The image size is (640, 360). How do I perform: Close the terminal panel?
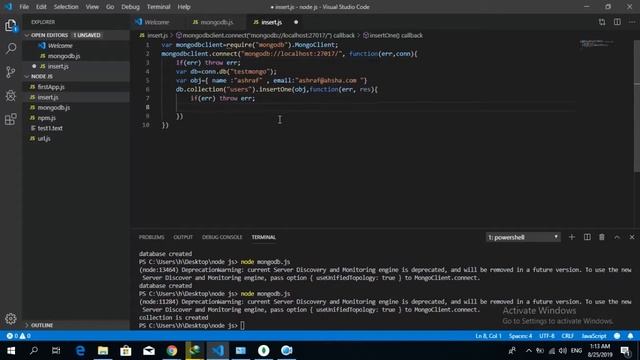point(632,237)
